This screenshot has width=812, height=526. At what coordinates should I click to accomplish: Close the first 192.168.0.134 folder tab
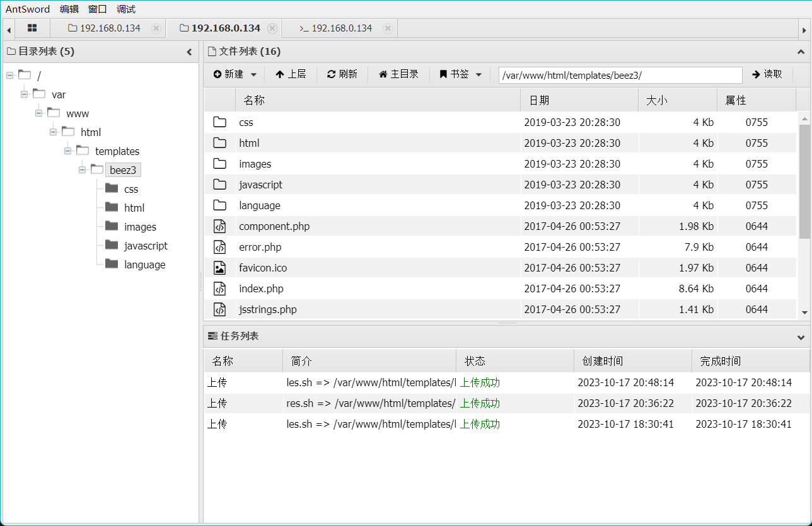pyautogui.click(x=156, y=28)
